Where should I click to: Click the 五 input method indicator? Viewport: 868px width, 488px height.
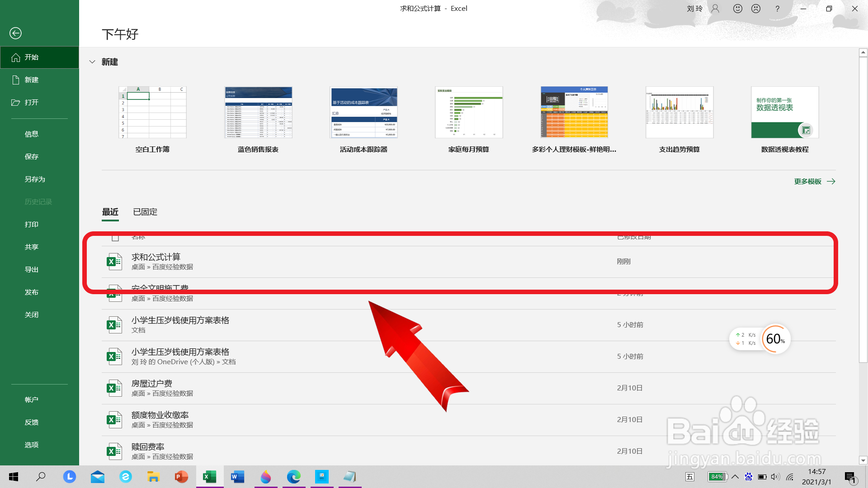[690, 477]
